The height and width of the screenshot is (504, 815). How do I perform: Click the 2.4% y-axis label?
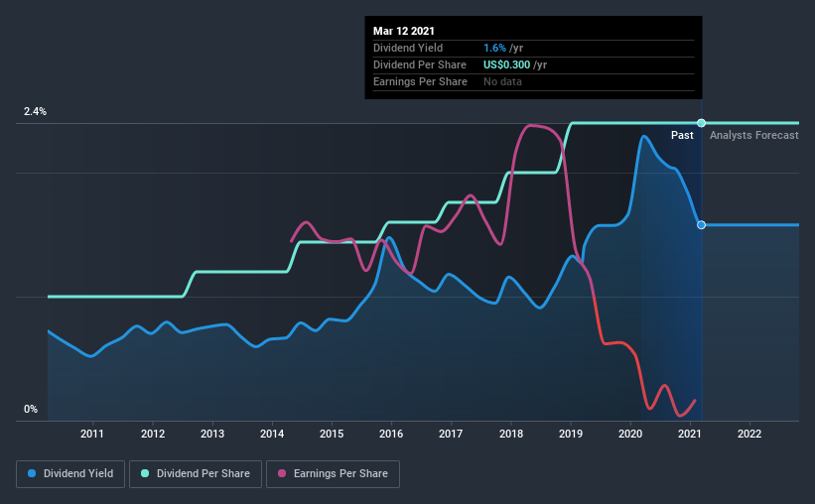click(36, 112)
